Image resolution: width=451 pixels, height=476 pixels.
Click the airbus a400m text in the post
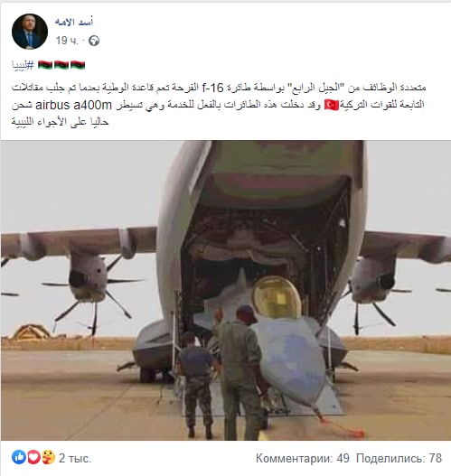click(74, 105)
